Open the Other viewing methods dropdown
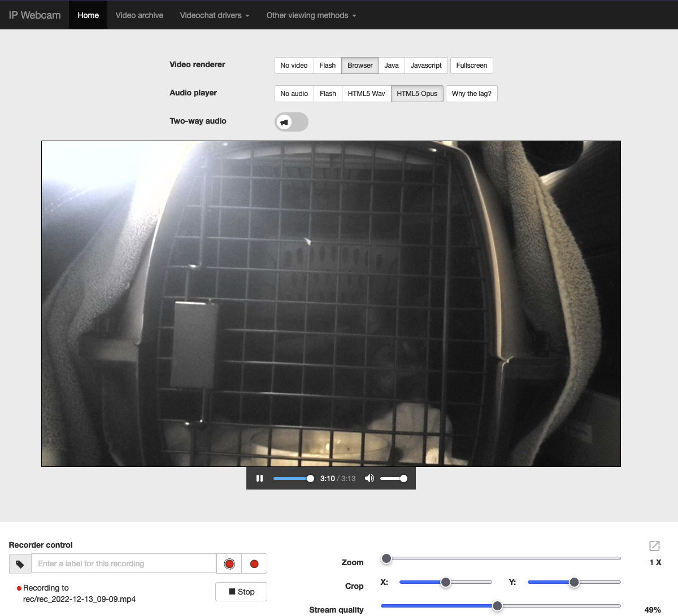 click(x=311, y=15)
